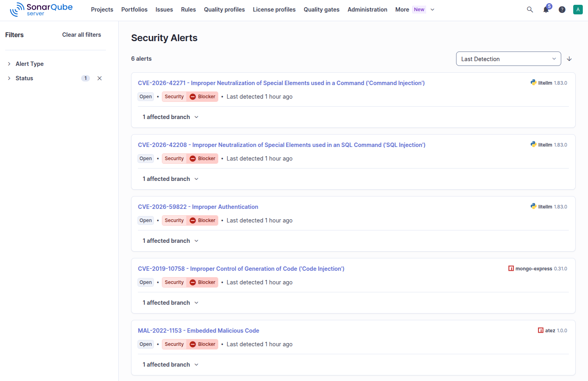Viewport: 588px width, 381px height.
Task: Open the CVE-2019-10758 Code Injection alert
Action: [241, 269]
